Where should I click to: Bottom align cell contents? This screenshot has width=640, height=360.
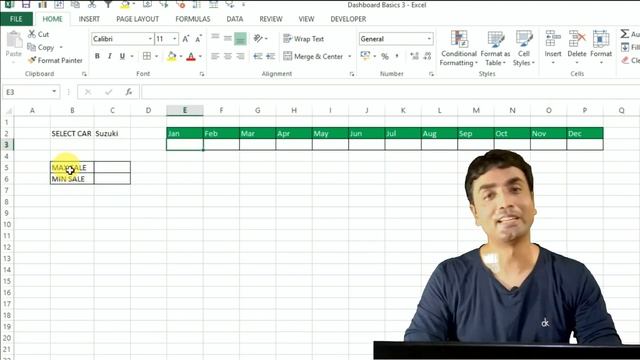pyautogui.click(x=240, y=39)
